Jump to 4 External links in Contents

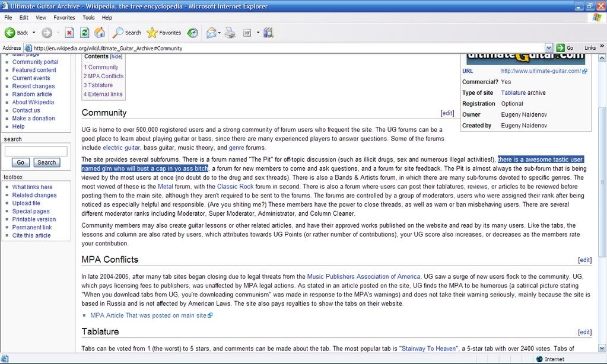[x=103, y=94]
